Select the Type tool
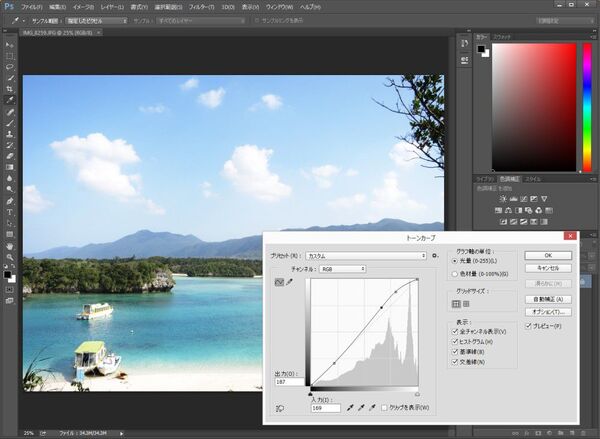 coord(10,212)
